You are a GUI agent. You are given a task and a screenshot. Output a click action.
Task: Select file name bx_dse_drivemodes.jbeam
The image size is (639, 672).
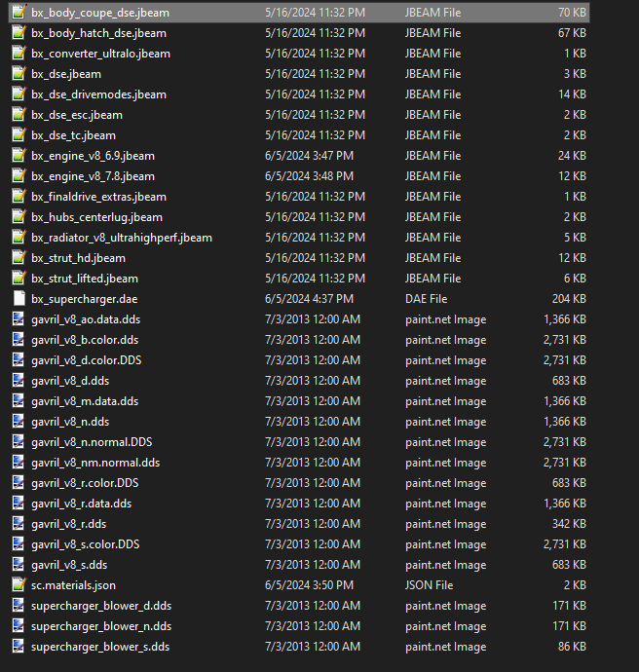pyautogui.click(x=98, y=94)
